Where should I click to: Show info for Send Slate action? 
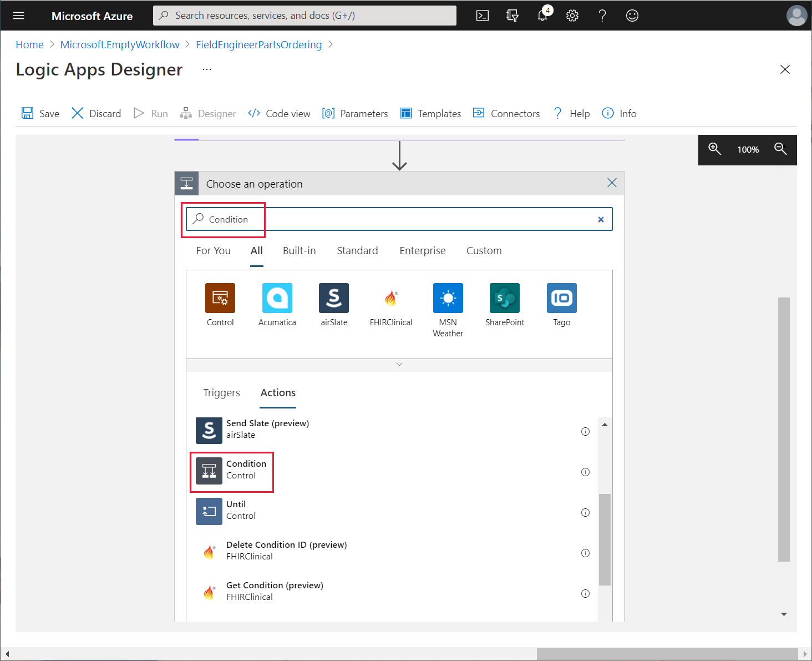pyautogui.click(x=585, y=431)
